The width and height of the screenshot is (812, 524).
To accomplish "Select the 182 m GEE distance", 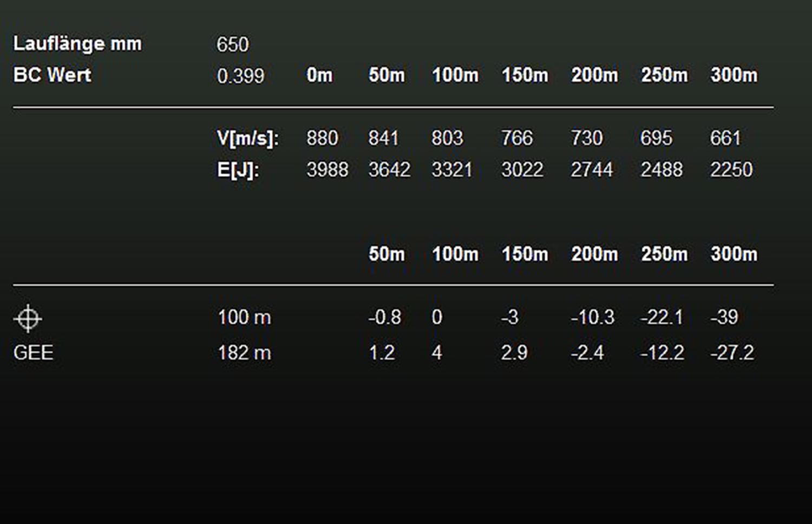I will [244, 353].
